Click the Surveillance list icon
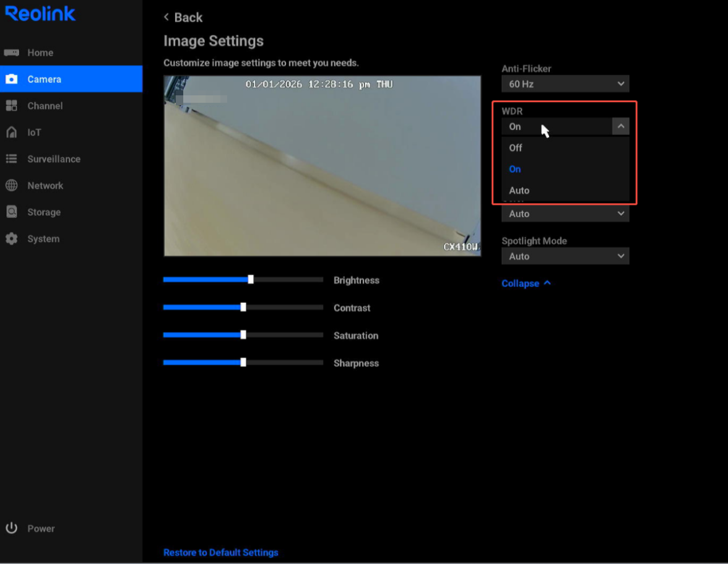 pyautogui.click(x=12, y=159)
